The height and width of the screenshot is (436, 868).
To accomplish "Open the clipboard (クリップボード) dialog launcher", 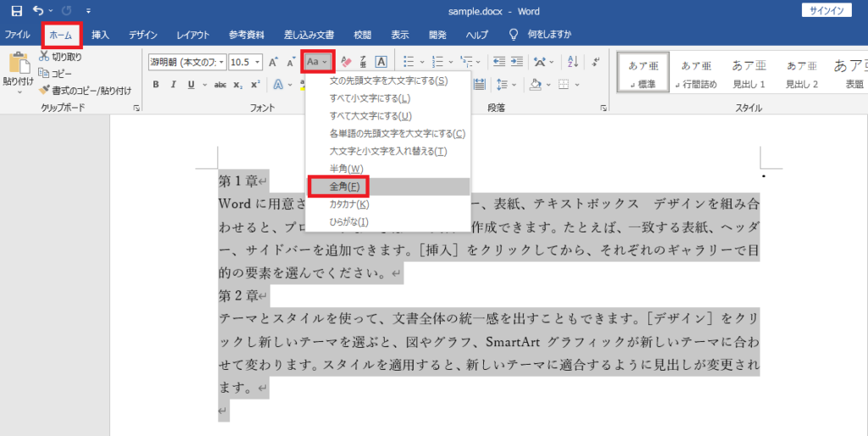I will (136, 109).
